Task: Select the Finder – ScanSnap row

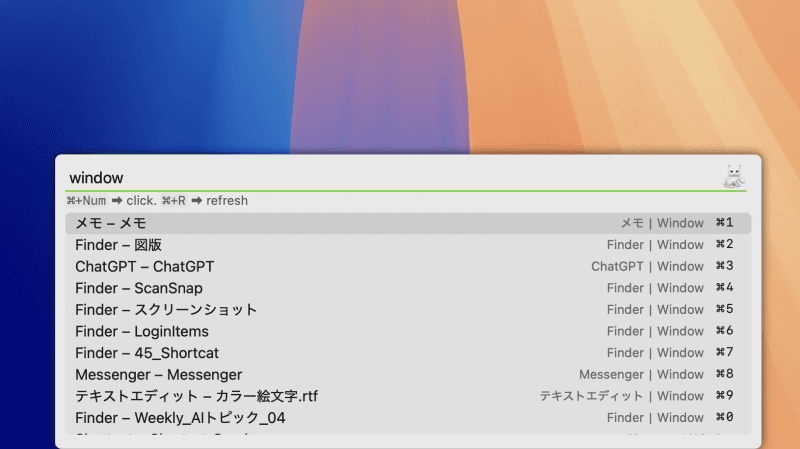Action: click(408, 288)
